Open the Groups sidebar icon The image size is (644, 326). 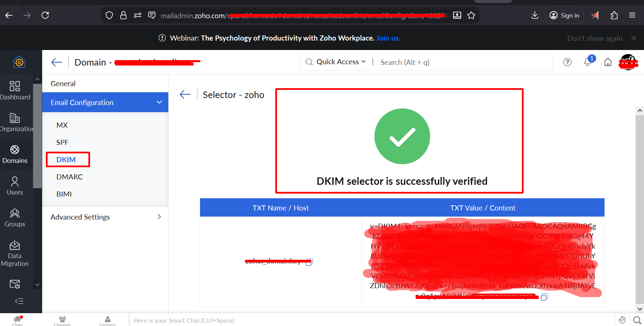coord(15,217)
